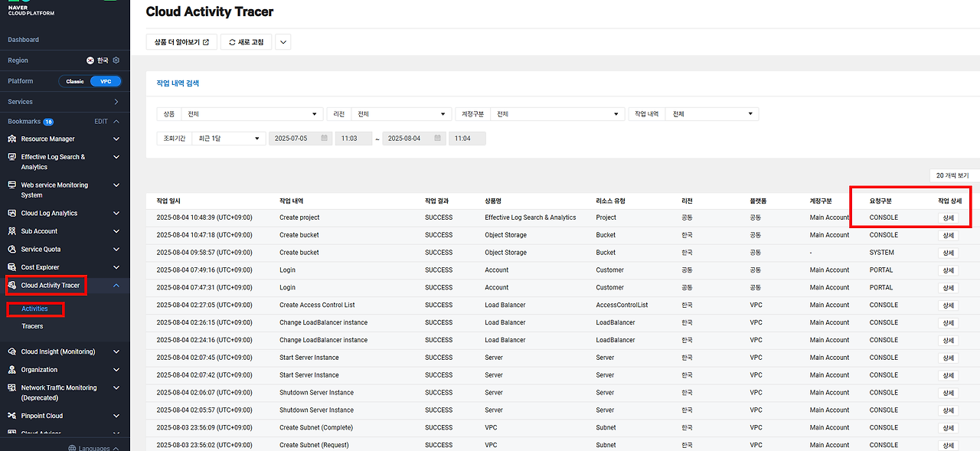980x451 pixels.
Task: Click the Pinpoint Cloud sidebar icon
Action: point(12,416)
